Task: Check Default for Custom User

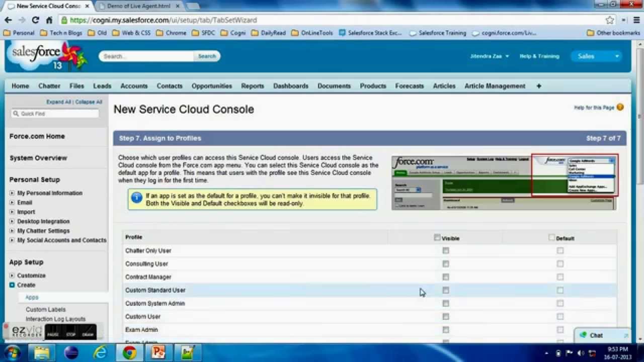Action: tap(560, 316)
